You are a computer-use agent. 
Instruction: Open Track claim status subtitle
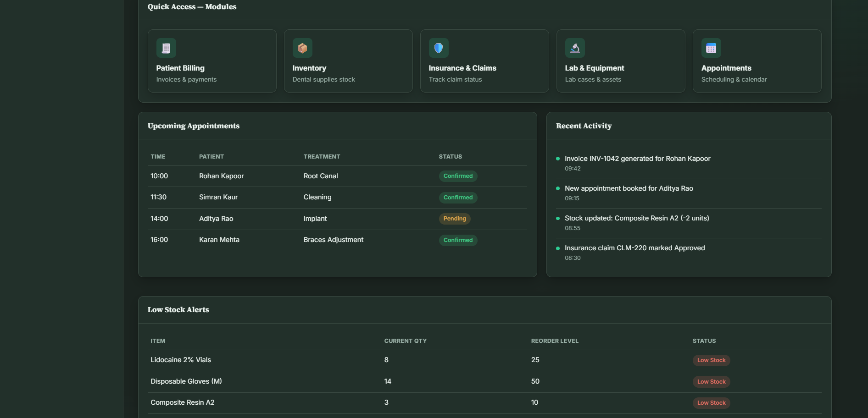point(455,79)
